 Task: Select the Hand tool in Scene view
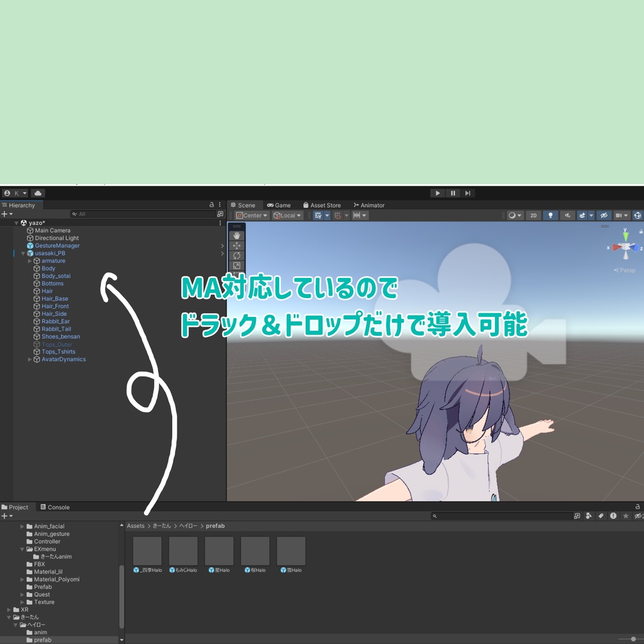(236, 235)
